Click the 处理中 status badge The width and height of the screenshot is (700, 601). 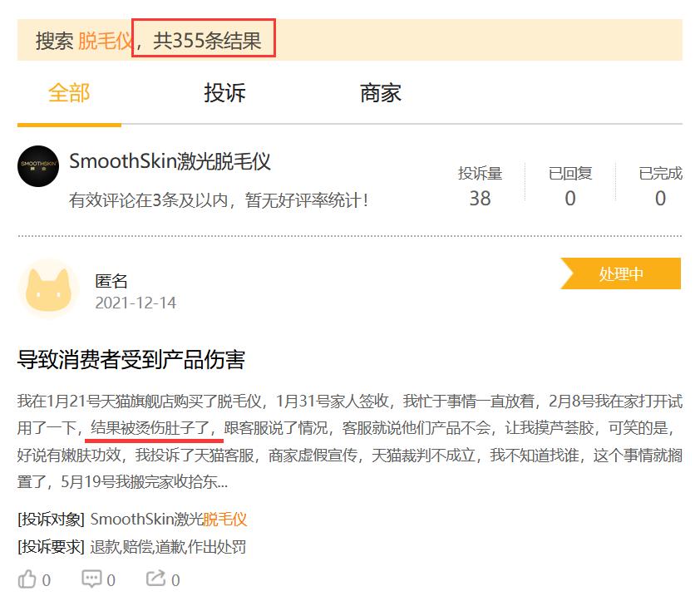(620, 273)
